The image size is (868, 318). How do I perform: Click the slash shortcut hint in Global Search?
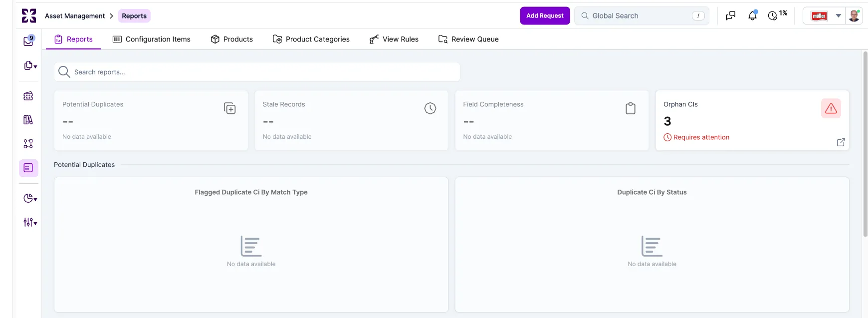[x=698, y=16]
